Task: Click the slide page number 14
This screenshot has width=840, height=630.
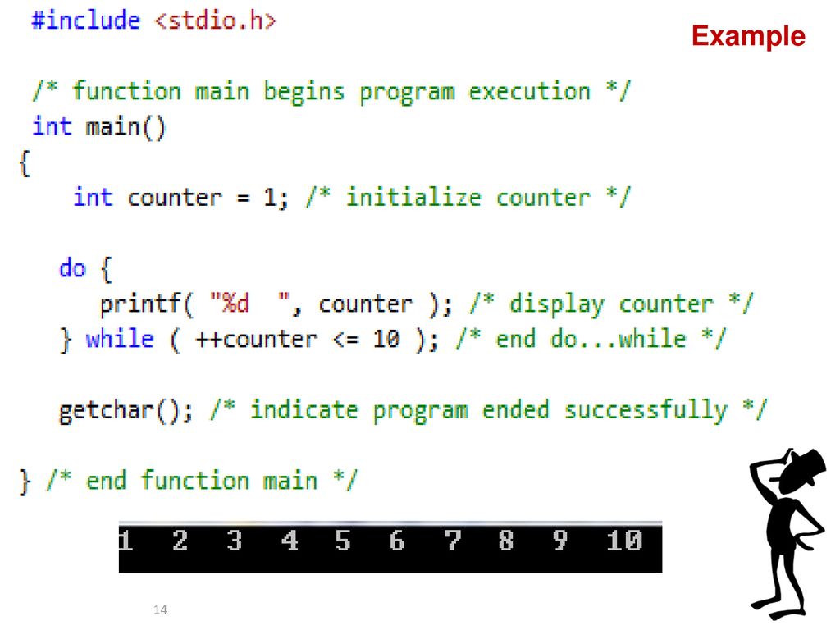Action: pyautogui.click(x=160, y=609)
